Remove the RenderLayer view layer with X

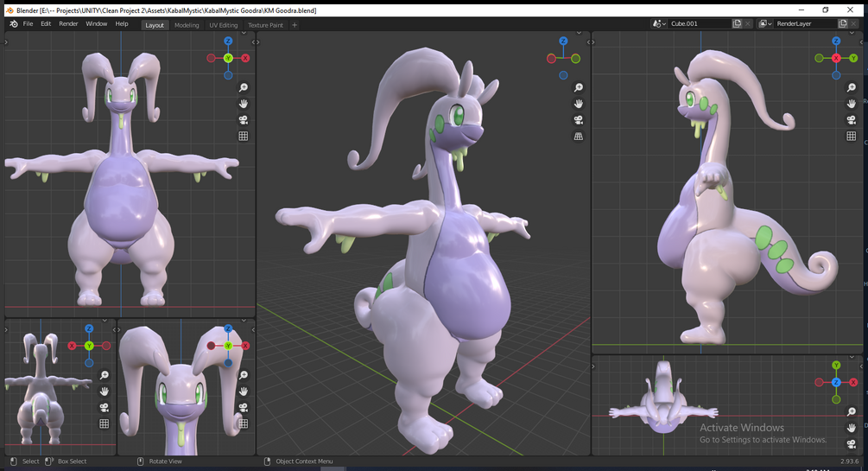click(x=853, y=24)
